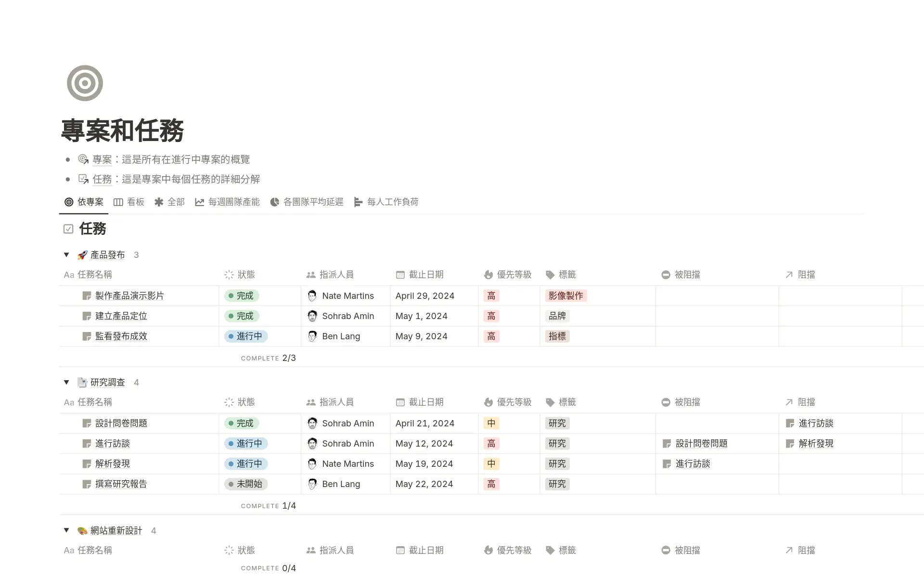Click the 未開始 status for 撰寫研究報告
The height and width of the screenshot is (577, 924).
[246, 484]
